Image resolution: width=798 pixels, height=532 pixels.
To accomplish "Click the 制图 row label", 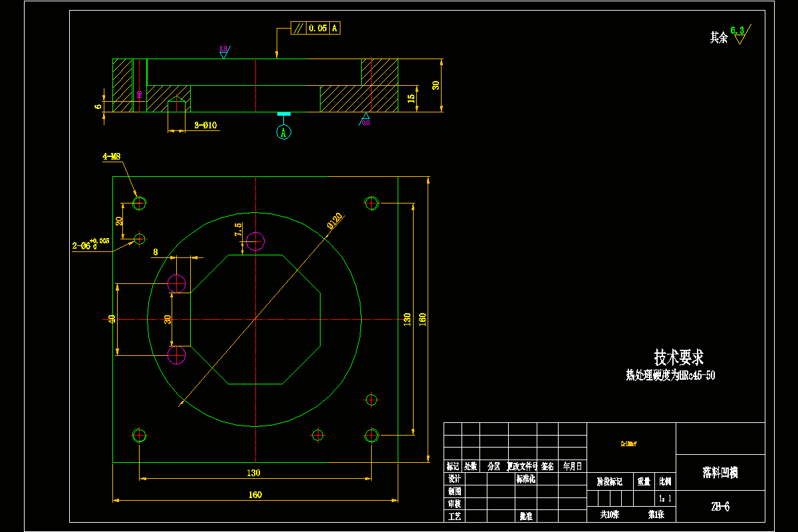I will coord(455,491).
